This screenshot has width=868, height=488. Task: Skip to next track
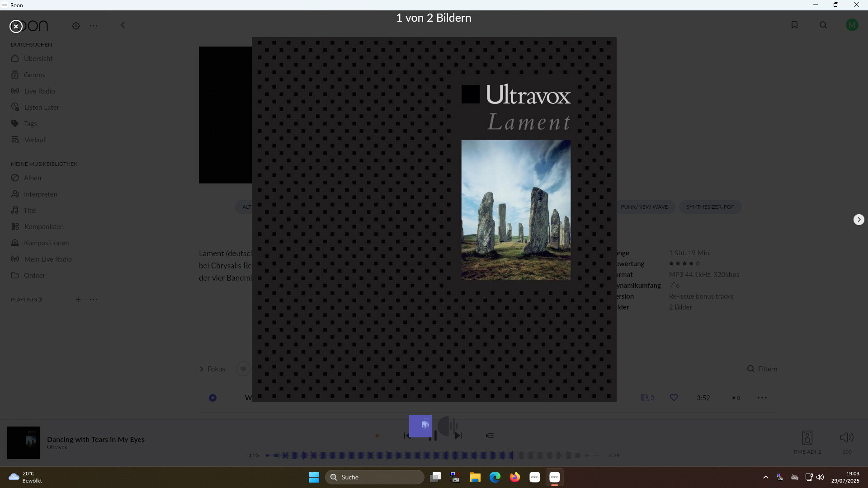[x=458, y=436]
